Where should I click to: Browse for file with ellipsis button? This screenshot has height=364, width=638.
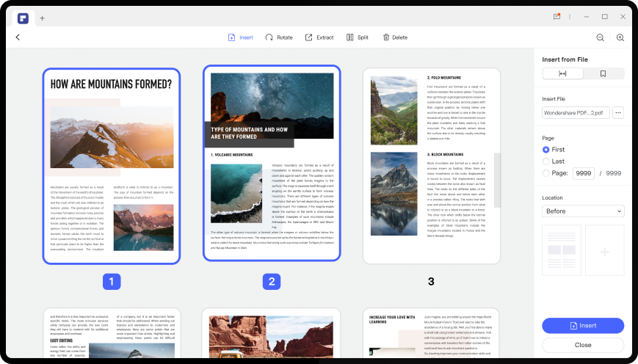[x=618, y=113]
